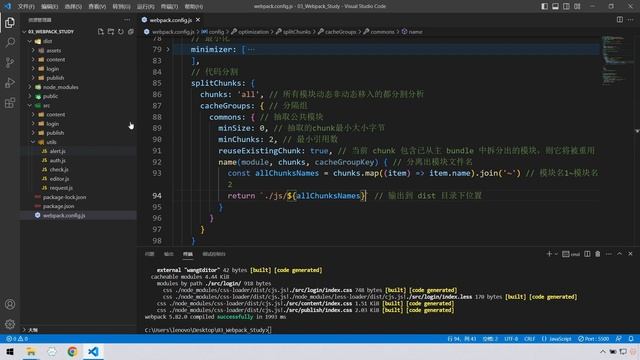This screenshot has height=360, width=640.
Task: Open the Selection menu
Action: tap(73, 7)
